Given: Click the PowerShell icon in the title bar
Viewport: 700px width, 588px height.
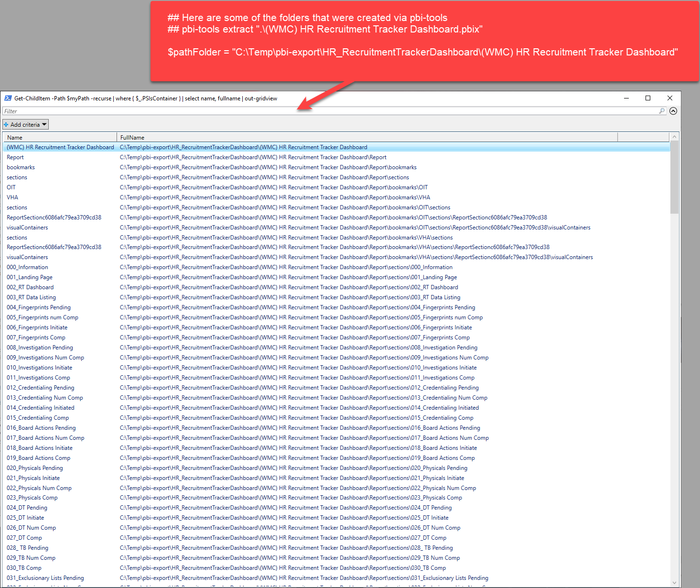Looking at the screenshot, I should click(x=8, y=98).
